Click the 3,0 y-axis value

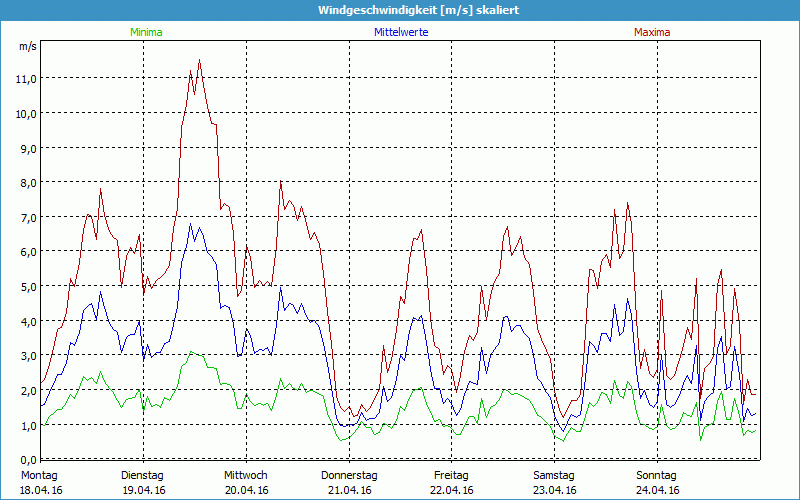[28, 356]
